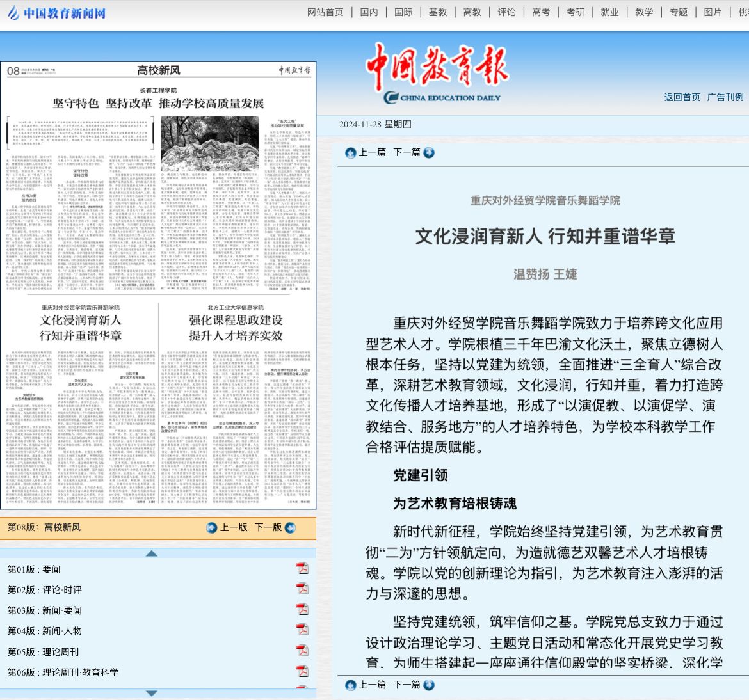Open PDF icon for 第03版 新闻·要闻

tap(302, 610)
